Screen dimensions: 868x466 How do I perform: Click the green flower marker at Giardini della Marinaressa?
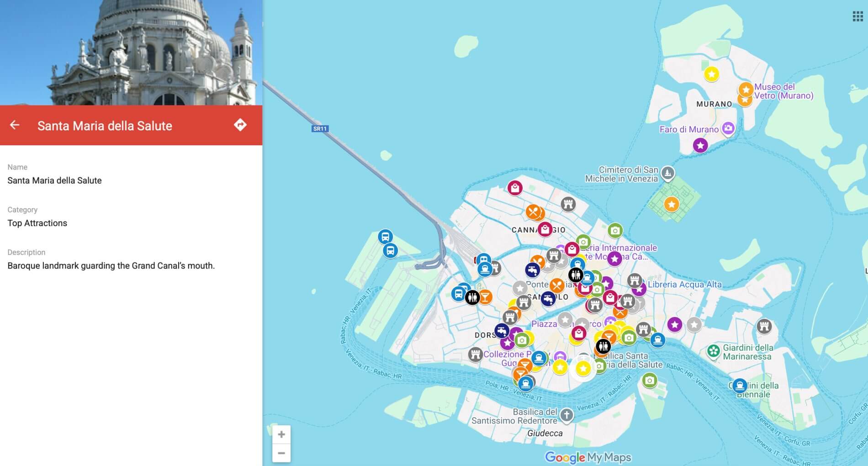[713, 350]
